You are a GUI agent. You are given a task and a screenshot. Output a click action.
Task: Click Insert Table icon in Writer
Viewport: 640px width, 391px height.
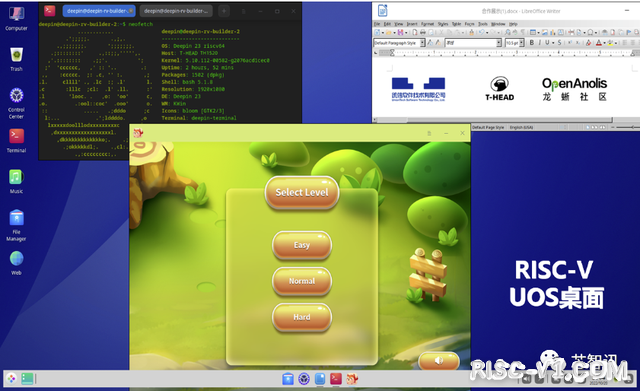533,33
